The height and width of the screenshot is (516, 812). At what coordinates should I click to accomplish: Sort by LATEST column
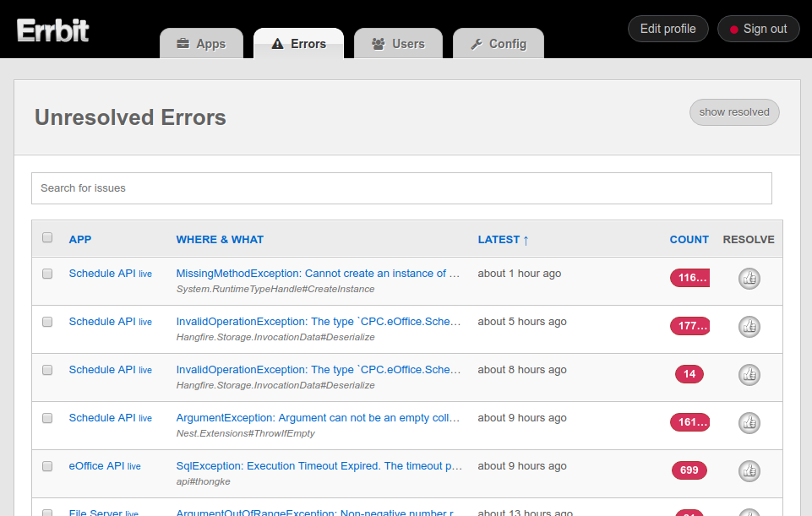504,240
